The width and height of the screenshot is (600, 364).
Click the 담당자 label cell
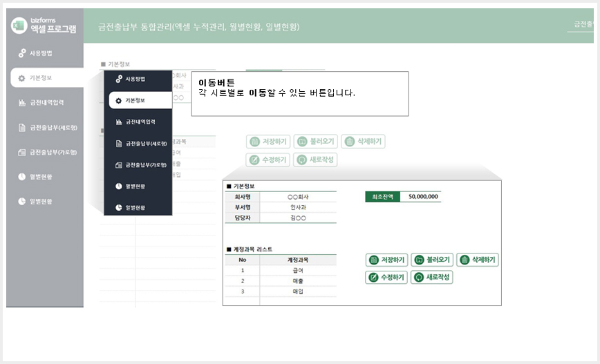[243, 218]
